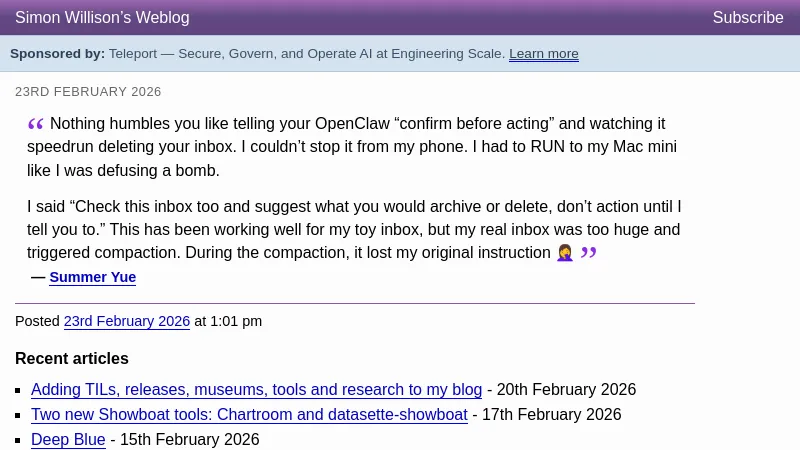Open the Two new Showboat tools article
The width and height of the screenshot is (800, 450).
(249, 414)
